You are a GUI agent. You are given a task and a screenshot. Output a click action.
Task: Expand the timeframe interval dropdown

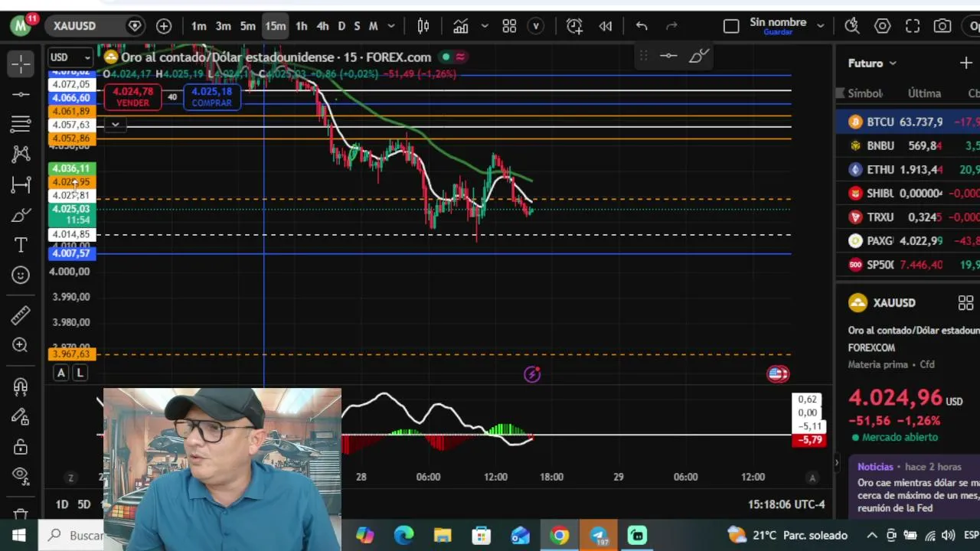pyautogui.click(x=391, y=26)
